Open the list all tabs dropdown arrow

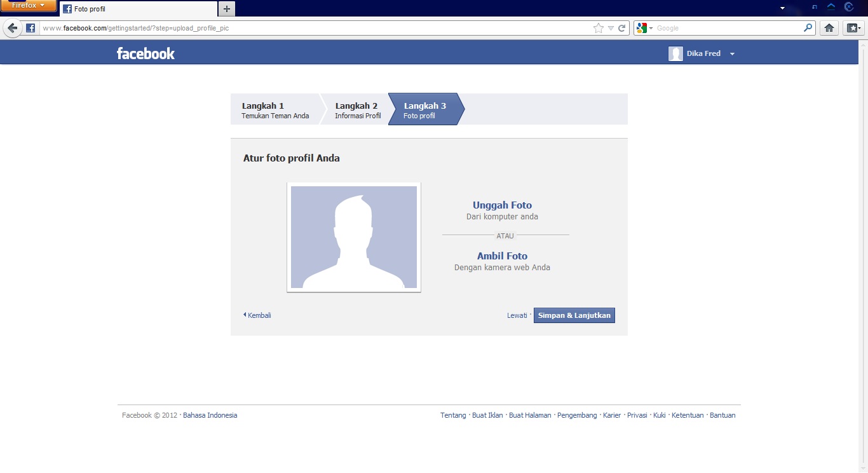782,8
